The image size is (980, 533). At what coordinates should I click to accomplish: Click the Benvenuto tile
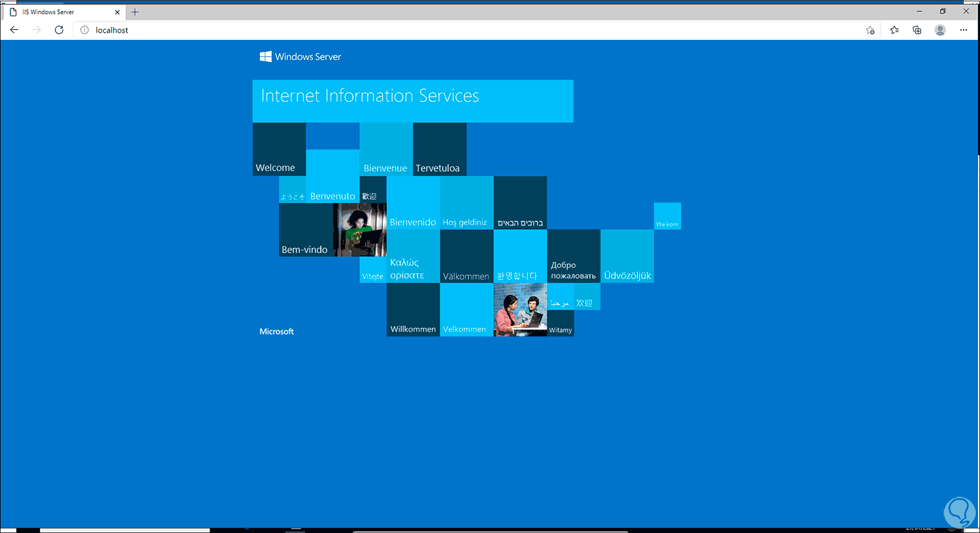(333, 176)
